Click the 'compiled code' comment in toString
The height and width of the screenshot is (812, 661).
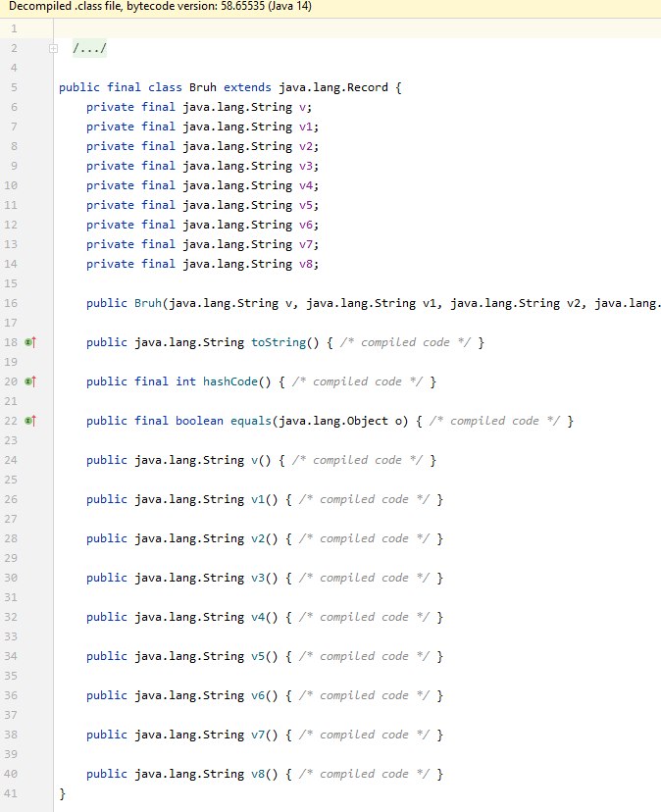[405, 342]
